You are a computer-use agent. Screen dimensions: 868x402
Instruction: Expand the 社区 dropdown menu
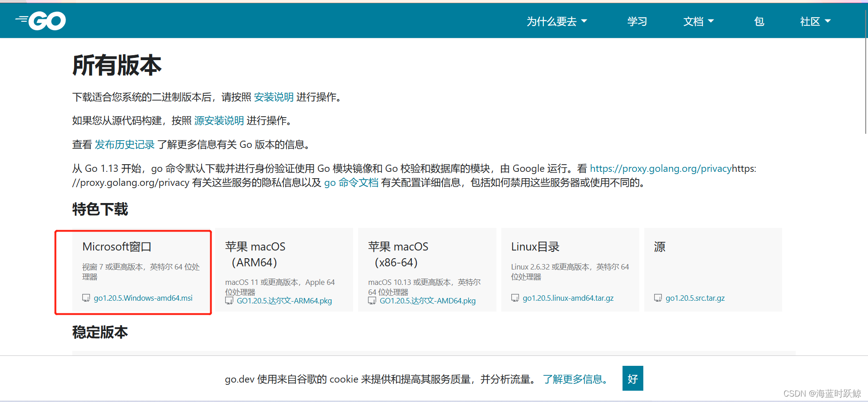pos(815,21)
